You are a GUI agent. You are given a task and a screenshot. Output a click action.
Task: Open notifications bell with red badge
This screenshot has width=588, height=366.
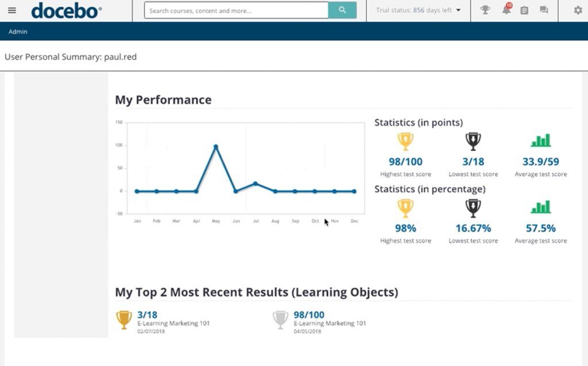[506, 10]
